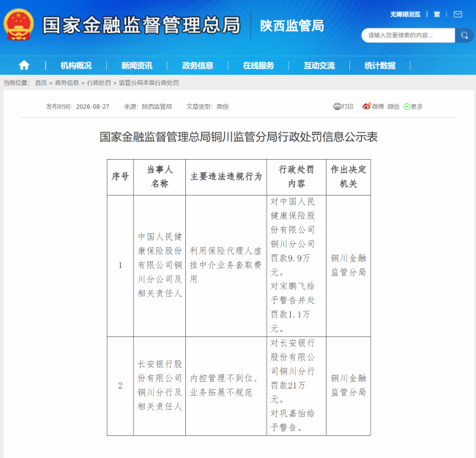Click breadcrumb 首页

point(41,83)
